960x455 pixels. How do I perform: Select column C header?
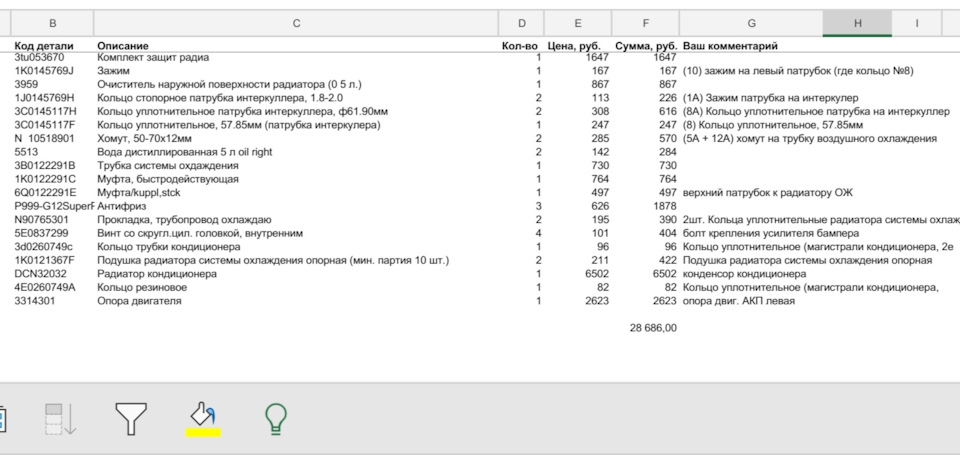click(x=296, y=23)
